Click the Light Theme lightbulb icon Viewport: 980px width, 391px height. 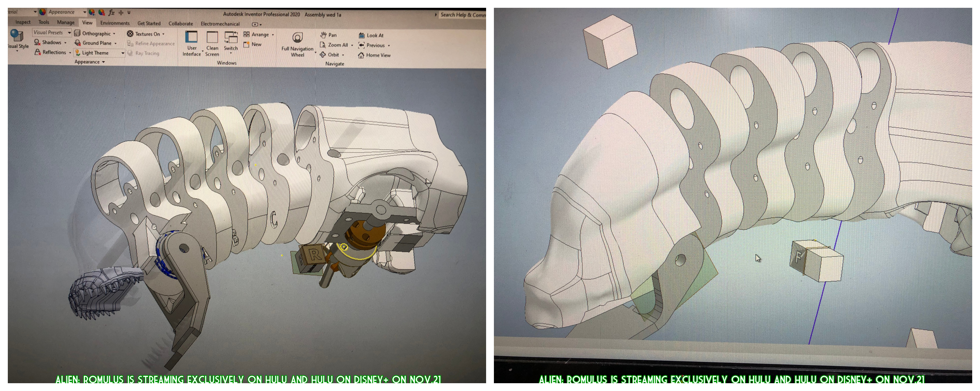click(77, 53)
